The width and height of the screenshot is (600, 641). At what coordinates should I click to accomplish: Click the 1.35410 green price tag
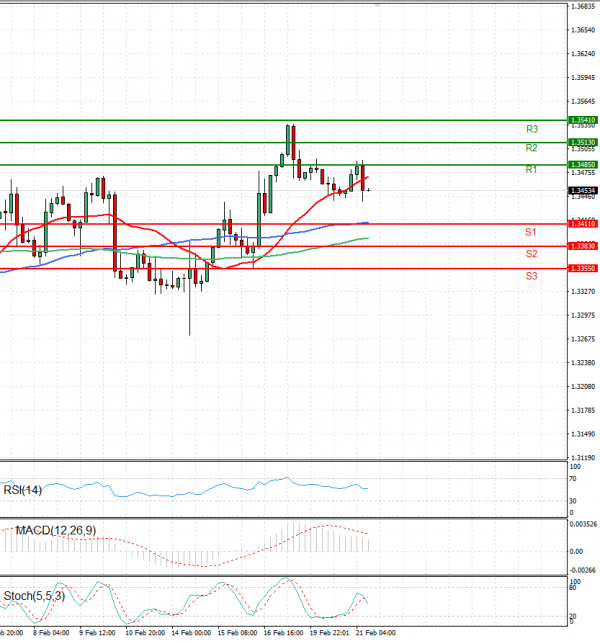point(583,120)
